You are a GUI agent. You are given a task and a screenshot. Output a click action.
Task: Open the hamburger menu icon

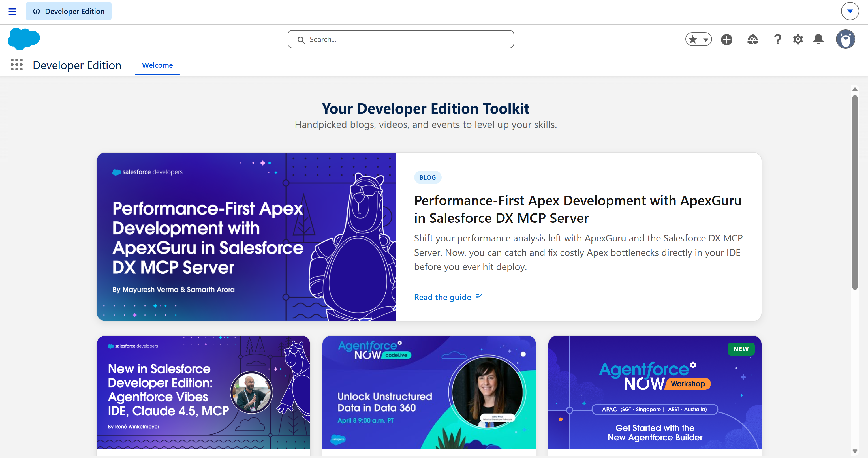pos(12,11)
